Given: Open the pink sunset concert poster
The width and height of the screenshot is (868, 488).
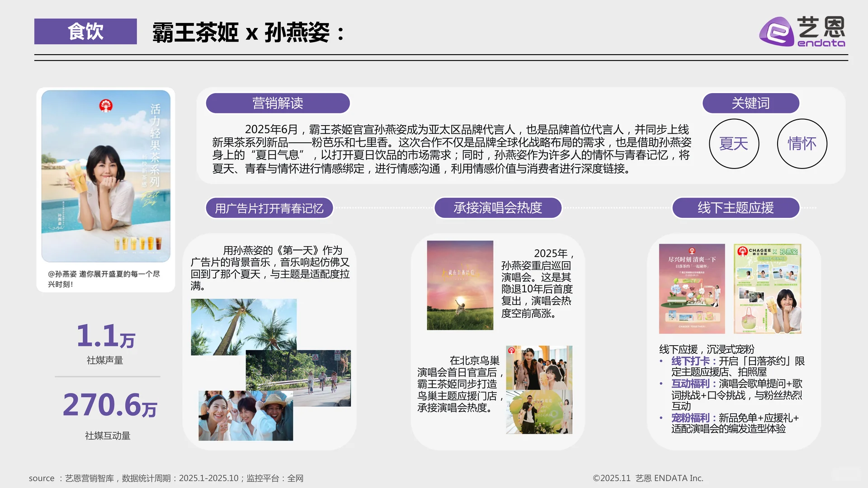Looking at the screenshot, I should [460, 285].
